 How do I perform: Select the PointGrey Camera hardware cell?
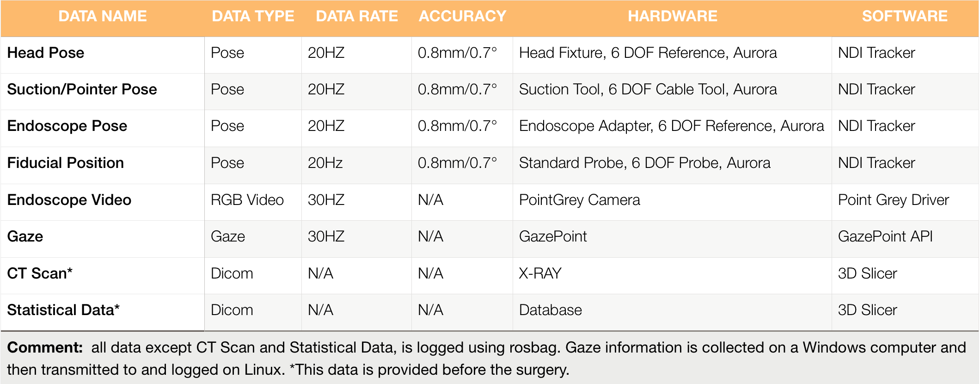coord(579,200)
